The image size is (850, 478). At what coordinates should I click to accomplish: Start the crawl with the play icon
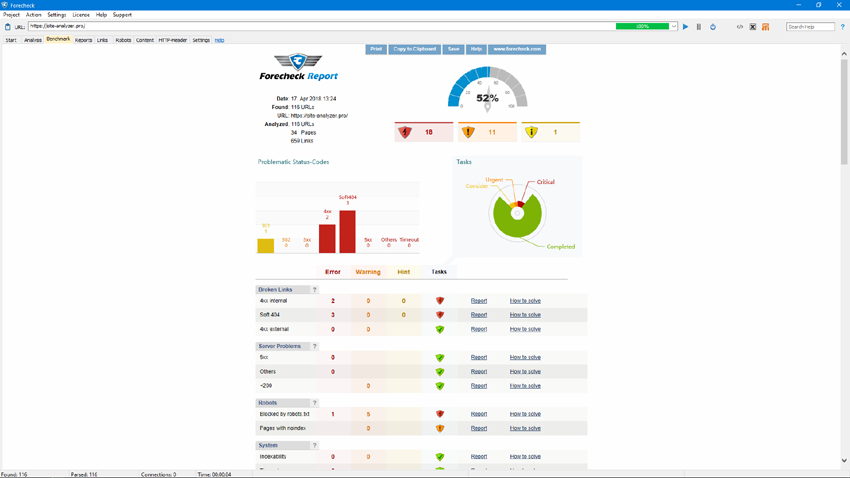click(685, 27)
